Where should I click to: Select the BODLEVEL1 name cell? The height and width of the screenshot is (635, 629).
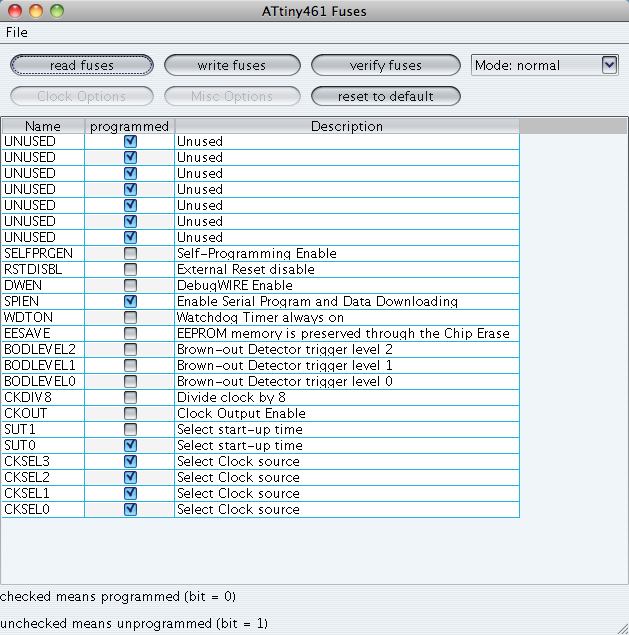tap(43, 365)
